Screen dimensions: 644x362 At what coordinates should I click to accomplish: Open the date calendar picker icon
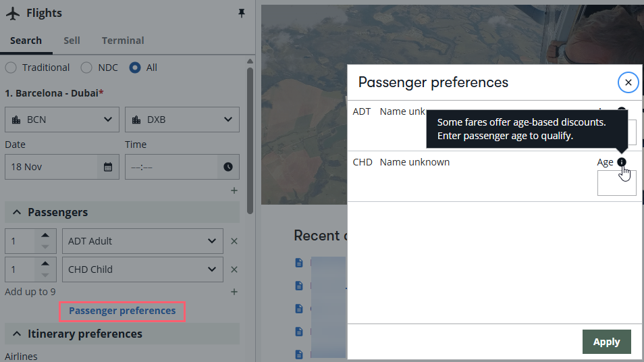108,167
